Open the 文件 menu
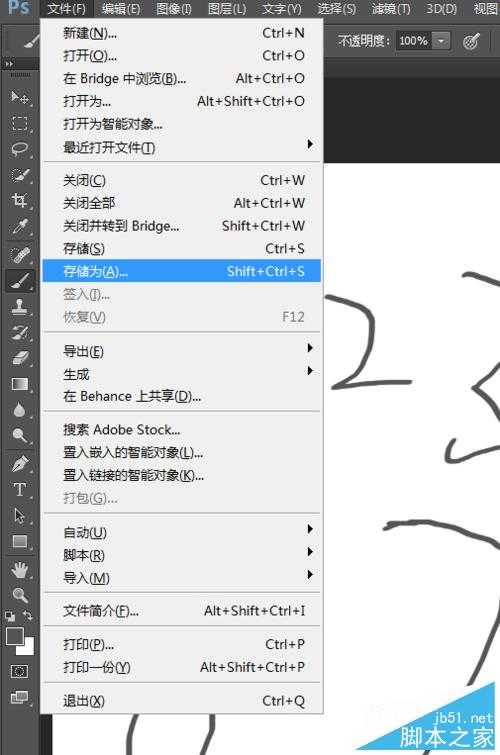 point(67,9)
